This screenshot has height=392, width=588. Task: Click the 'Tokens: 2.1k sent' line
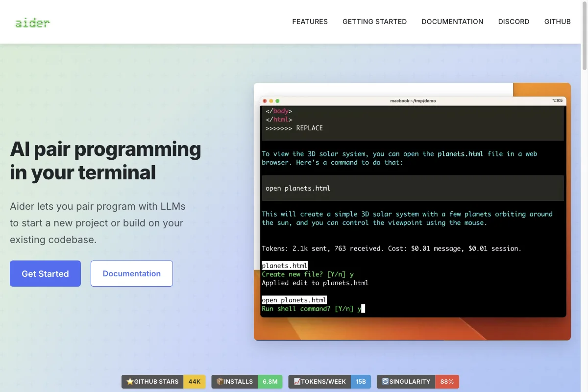[392, 248]
